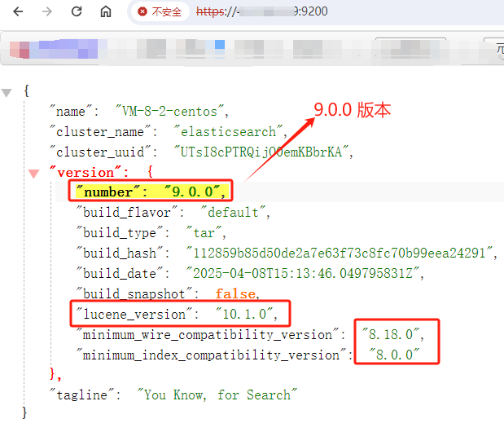Click the "build_snapshot" key
504x432 pixels.
point(134,293)
